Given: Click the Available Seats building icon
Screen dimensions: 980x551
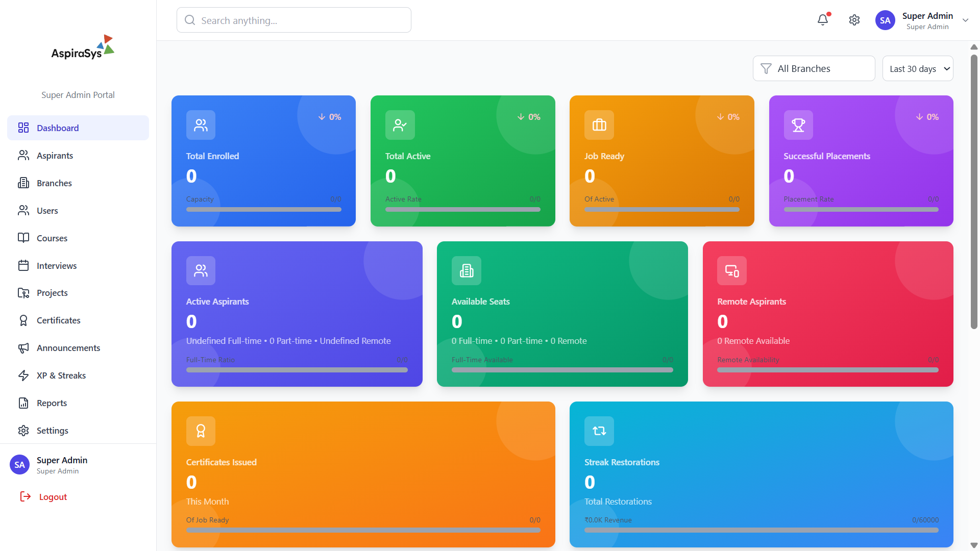Looking at the screenshot, I should [x=466, y=270].
